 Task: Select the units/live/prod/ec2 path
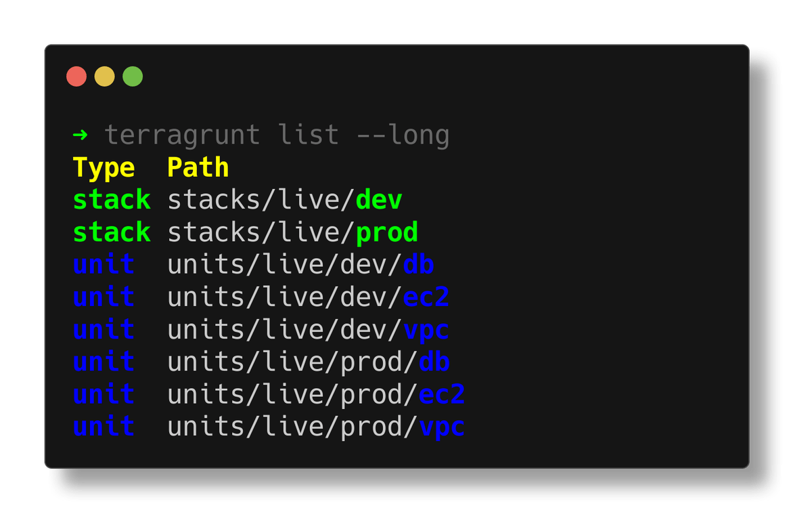point(315,394)
